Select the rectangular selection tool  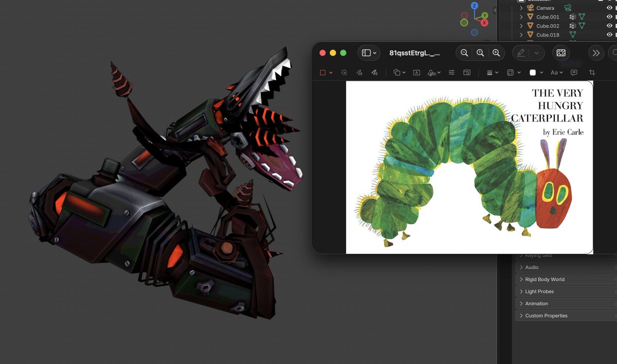point(323,72)
